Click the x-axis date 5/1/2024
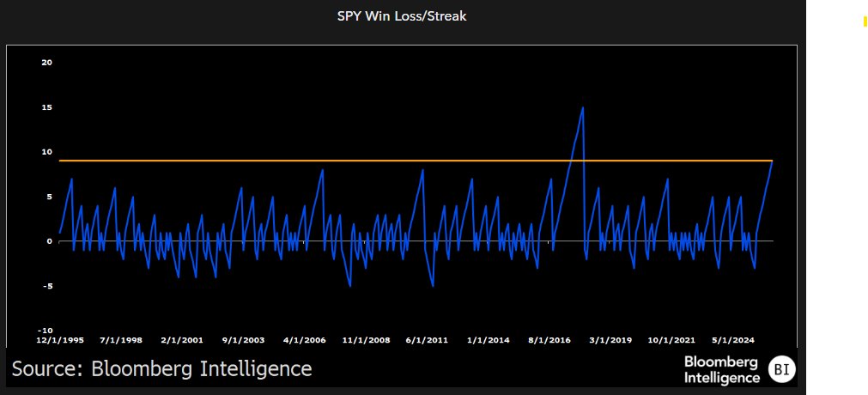The image size is (868, 395). coord(733,340)
